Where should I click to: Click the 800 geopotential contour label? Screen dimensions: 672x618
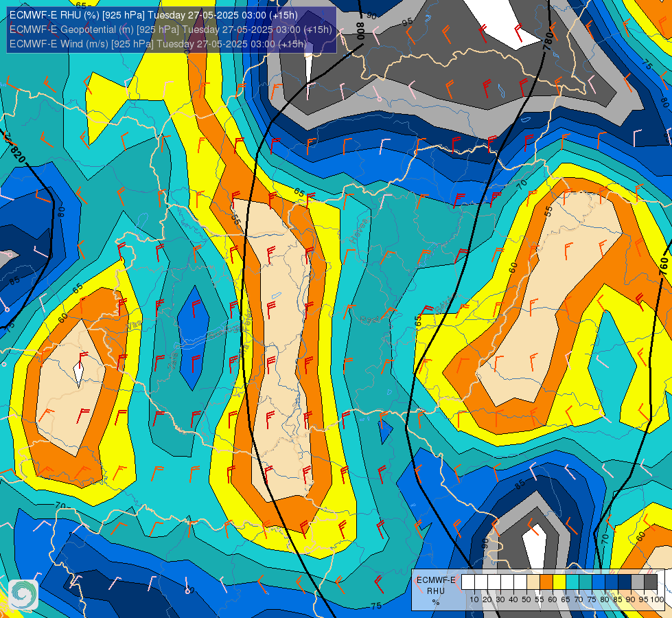360,31
